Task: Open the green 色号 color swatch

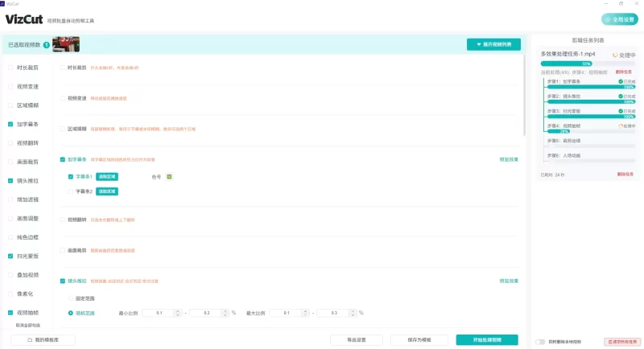Action: coord(169,177)
